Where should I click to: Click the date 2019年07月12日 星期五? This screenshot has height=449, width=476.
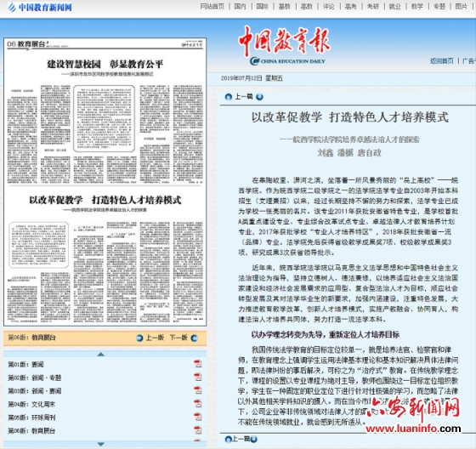[x=252, y=78]
